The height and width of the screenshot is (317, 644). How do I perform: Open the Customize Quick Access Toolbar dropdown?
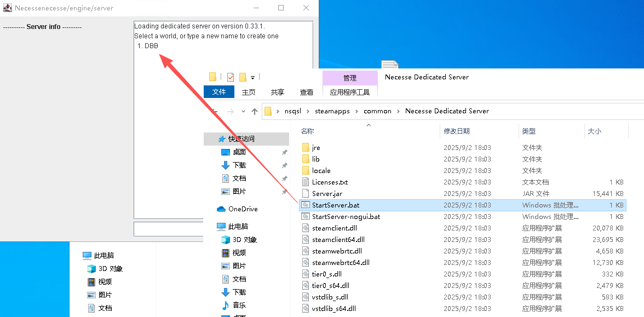252,78
